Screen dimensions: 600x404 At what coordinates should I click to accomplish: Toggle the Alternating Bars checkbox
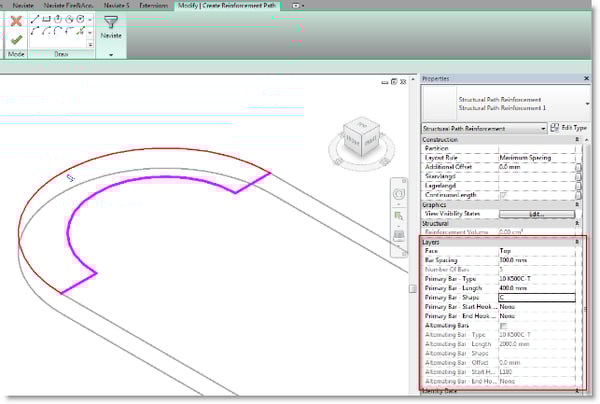(503, 326)
